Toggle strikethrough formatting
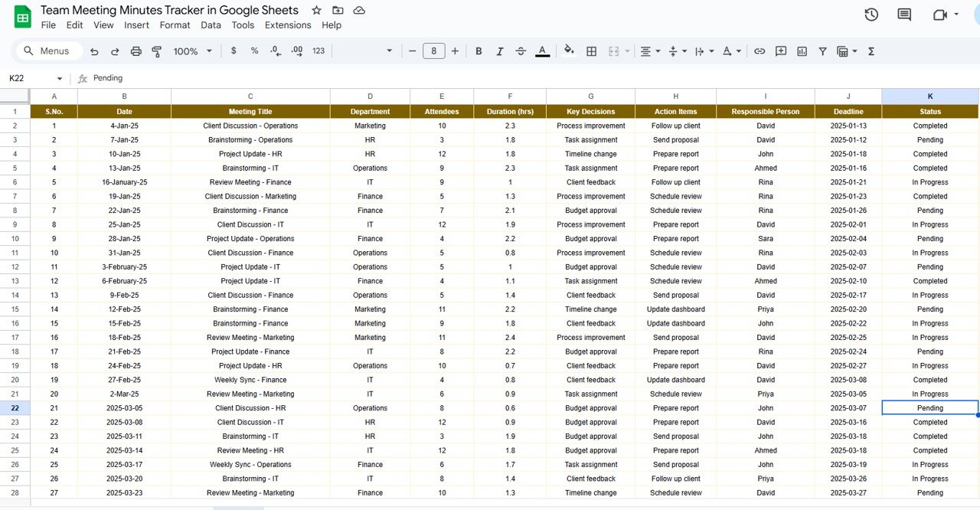This screenshot has height=510, width=980. tap(521, 51)
